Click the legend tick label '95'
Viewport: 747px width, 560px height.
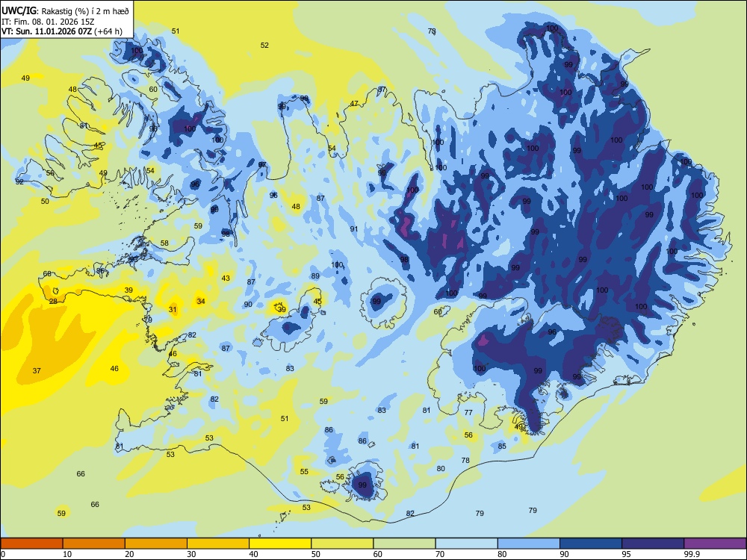pyautogui.click(x=626, y=554)
